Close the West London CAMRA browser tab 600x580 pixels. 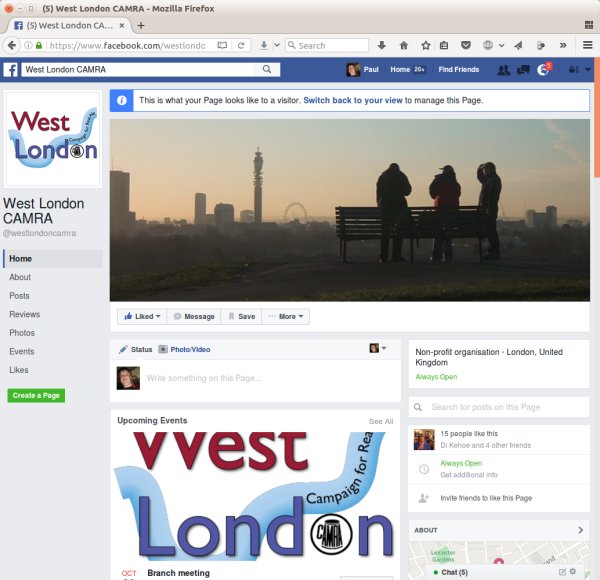pos(122,25)
